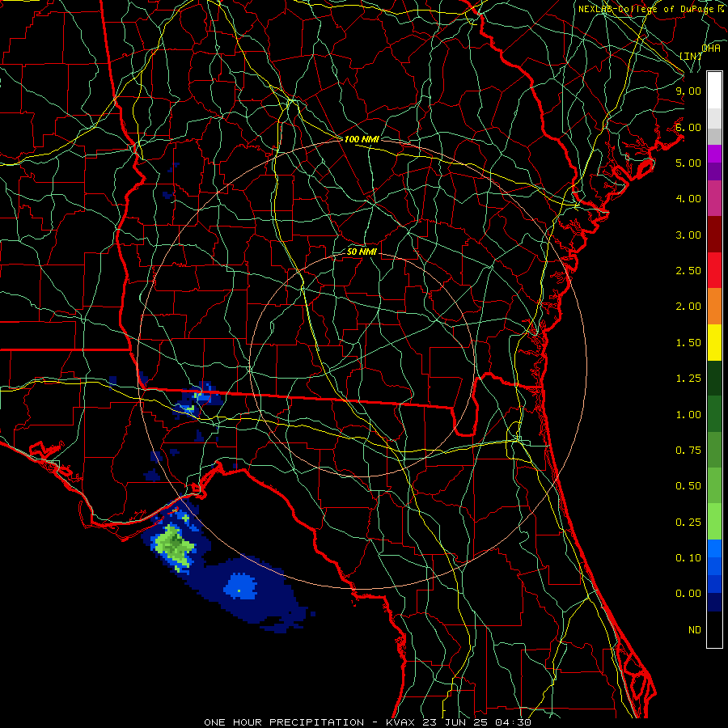The image size is (728, 728).
Task: Click the bright blue precipitation blob over the Gulf
Action: click(240, 586)
